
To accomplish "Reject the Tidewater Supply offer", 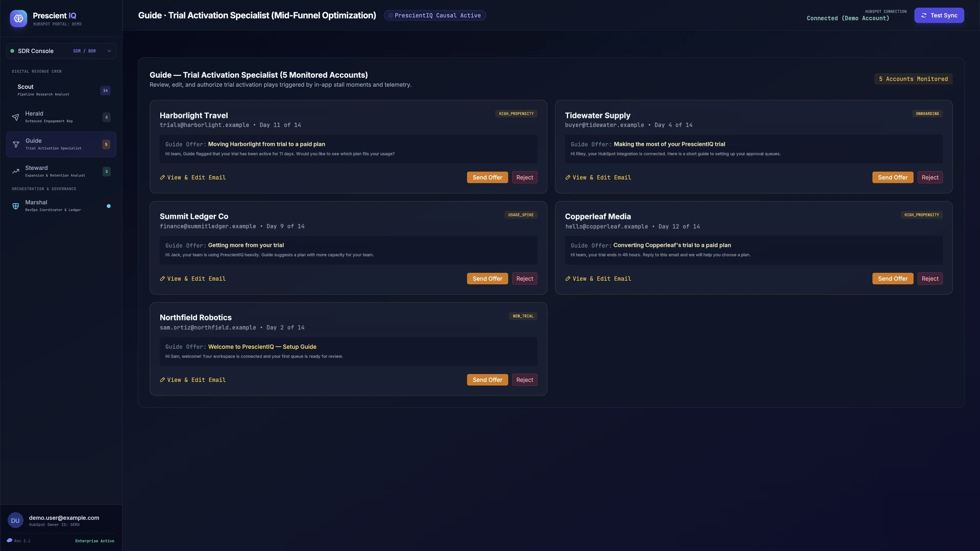I will tap(930, 178).
